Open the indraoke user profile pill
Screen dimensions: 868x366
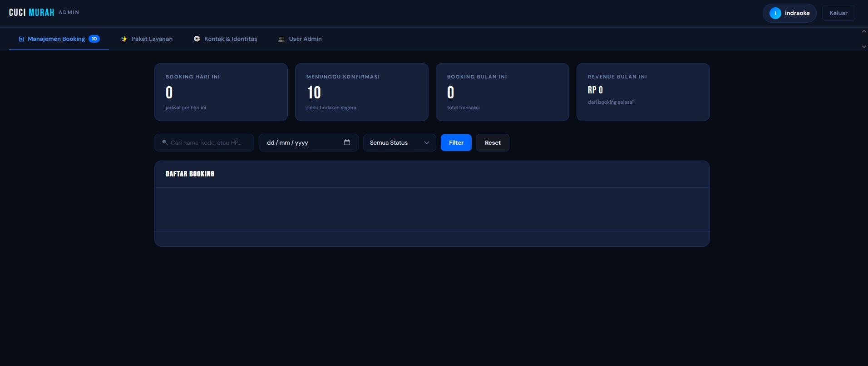coord(789,13)
